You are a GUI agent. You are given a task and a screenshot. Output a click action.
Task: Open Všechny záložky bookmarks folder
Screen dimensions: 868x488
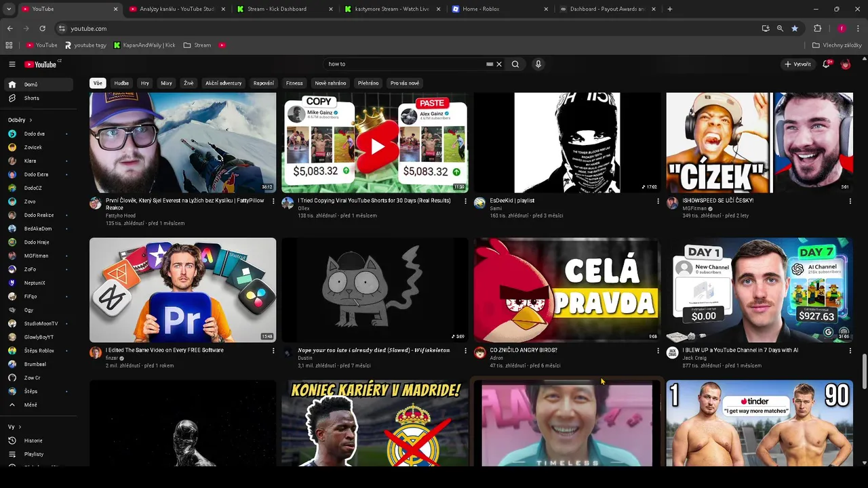837,45
